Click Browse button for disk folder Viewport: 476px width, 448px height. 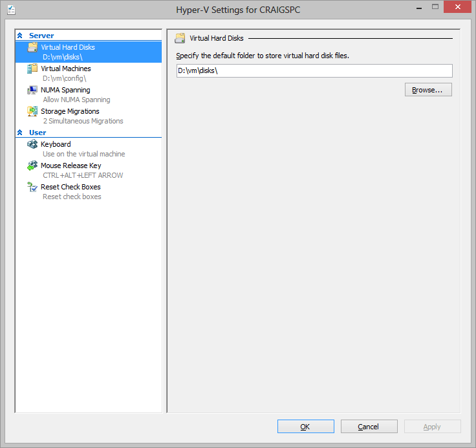(x=428, y=90)
